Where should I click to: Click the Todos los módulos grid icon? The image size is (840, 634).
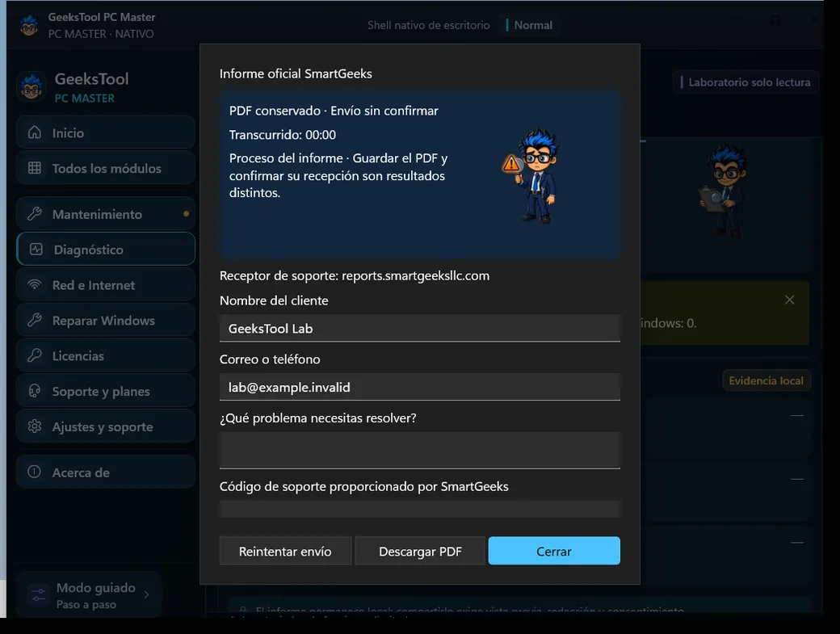point(34,168)
